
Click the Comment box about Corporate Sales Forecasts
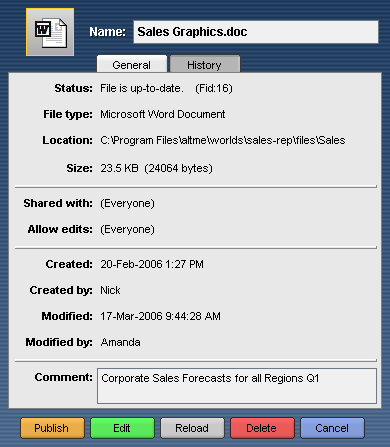[237, 386]
